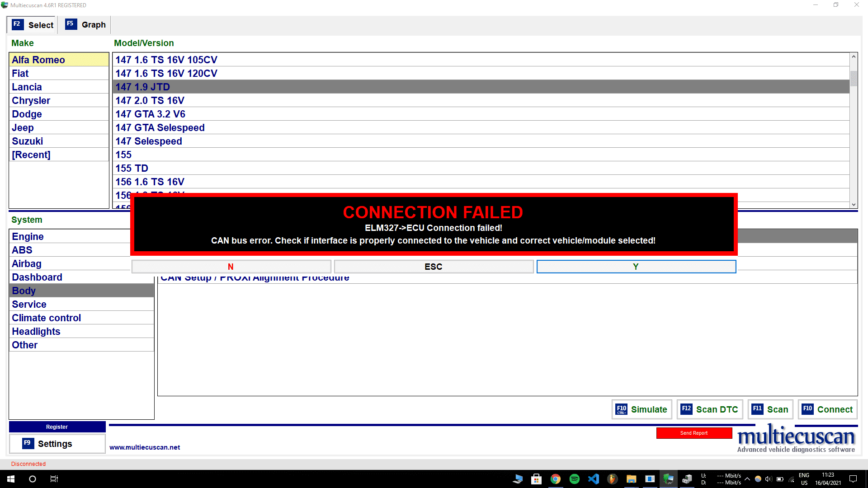Viewport: 868px width, 488px height.
Task: Select Alfa Romeo make
Action: coord(59,60)
